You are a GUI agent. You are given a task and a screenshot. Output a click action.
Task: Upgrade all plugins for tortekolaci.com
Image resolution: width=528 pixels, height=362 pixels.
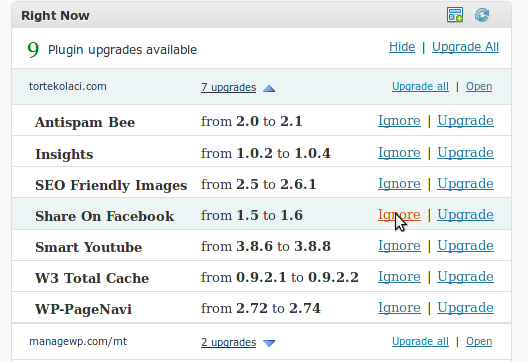coord(420,87)
